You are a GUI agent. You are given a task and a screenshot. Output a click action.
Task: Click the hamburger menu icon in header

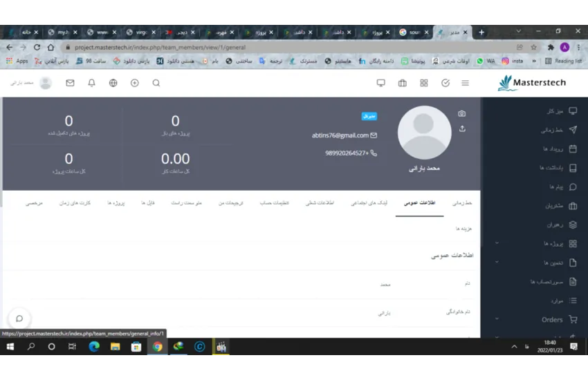(466, 83)
